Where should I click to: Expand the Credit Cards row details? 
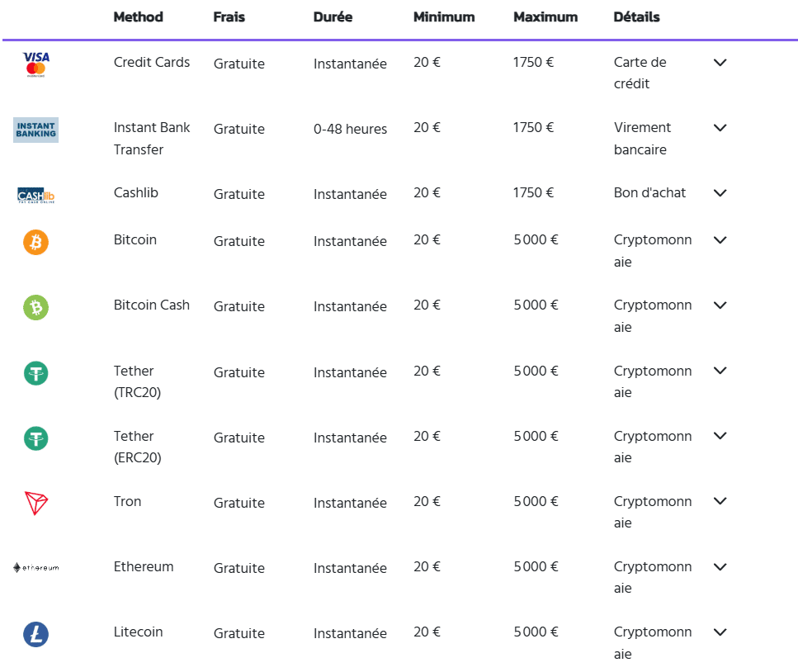[x=720, y=63]
